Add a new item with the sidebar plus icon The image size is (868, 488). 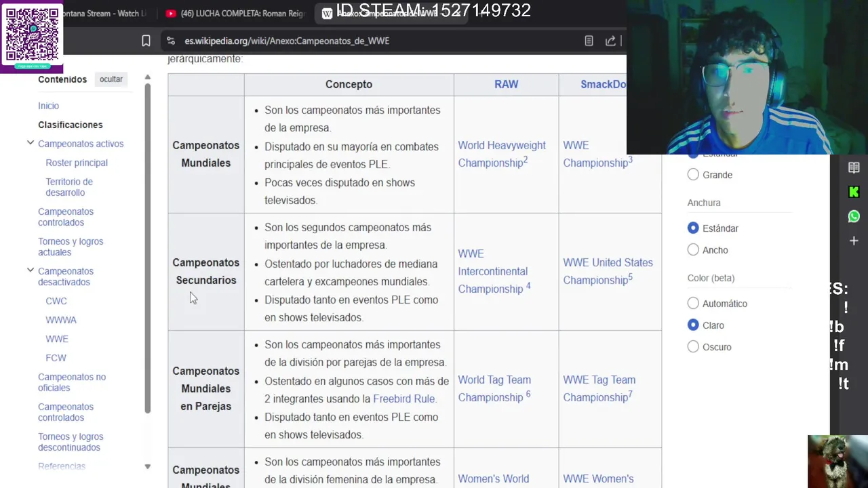pos(854,241)
